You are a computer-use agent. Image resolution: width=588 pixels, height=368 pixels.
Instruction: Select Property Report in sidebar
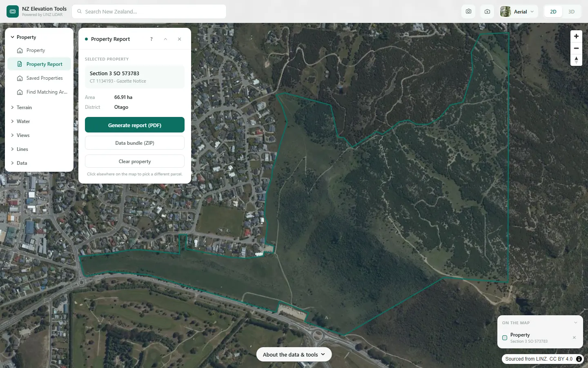point(39,64)
